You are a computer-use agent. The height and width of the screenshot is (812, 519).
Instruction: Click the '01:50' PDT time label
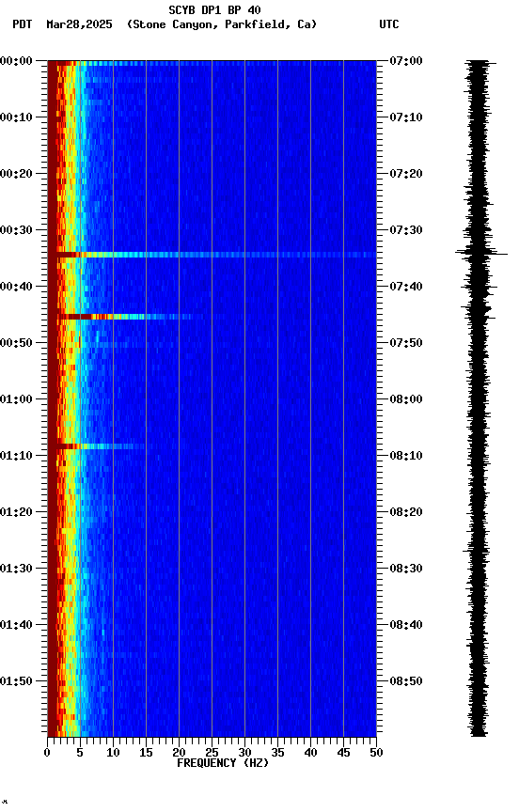16,682
